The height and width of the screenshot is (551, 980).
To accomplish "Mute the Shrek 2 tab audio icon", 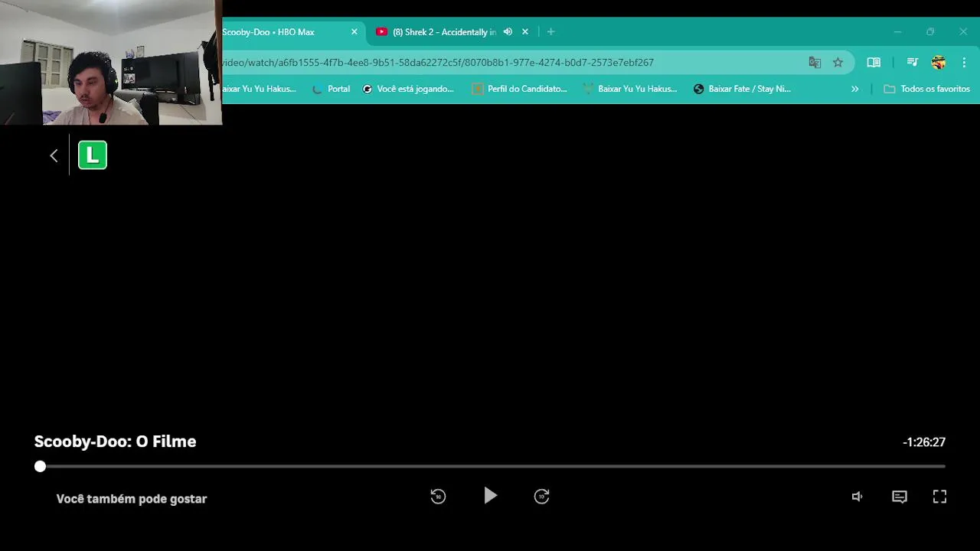I will pos(508,32).
